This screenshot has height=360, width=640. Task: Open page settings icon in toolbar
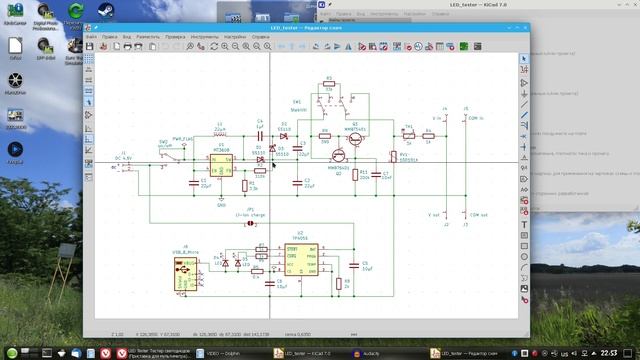(117, 47)
